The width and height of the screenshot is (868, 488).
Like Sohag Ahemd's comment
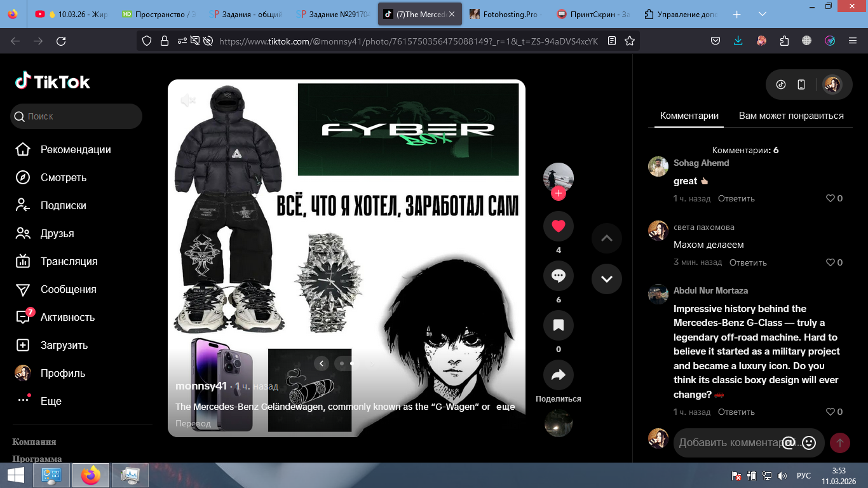830,198
